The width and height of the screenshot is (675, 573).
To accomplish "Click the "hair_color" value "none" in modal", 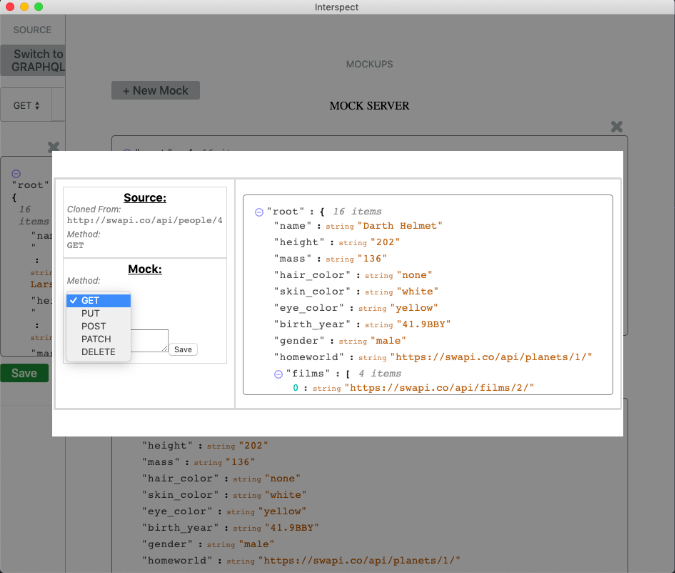I will click(x=414, y=275).
